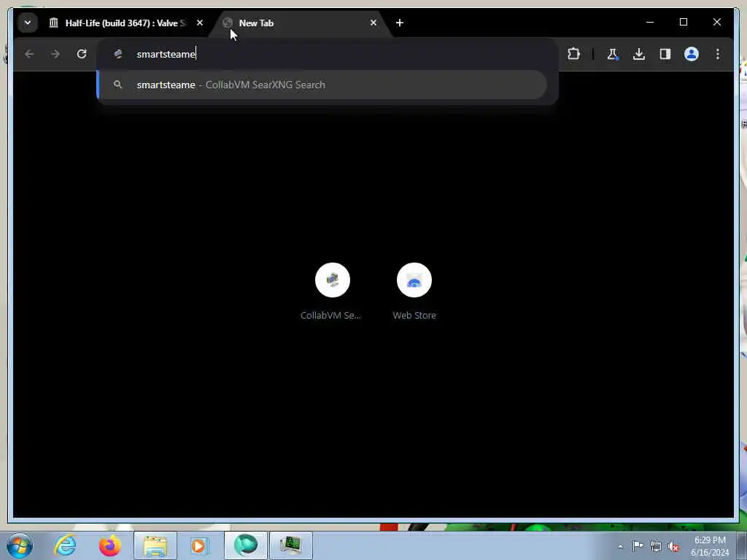Go forward with the forward arrow
This screenshot has height=560, width=747.
(x=55, y=54)
